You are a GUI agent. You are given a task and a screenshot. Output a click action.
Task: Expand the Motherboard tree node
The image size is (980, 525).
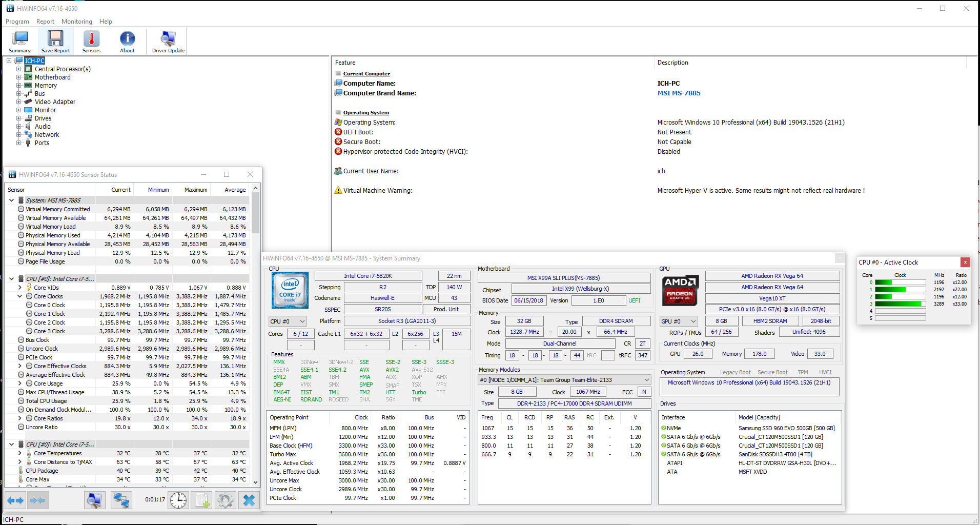[x=18, y=77]
